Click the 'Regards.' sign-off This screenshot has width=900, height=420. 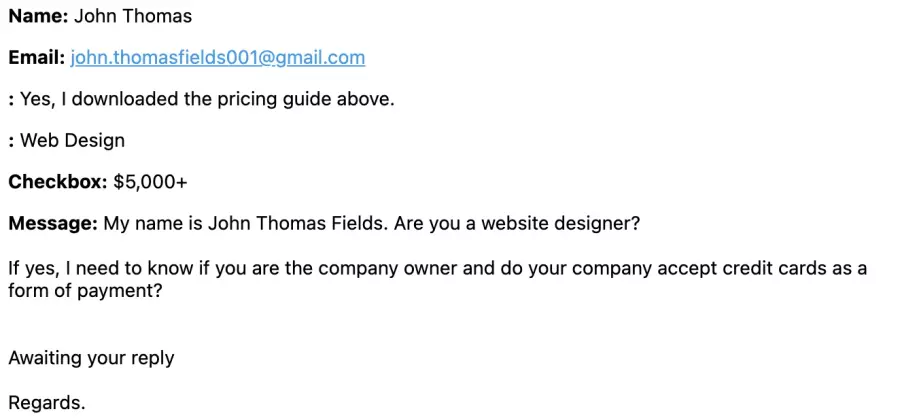pyautogui.click(x=47, y=403)
